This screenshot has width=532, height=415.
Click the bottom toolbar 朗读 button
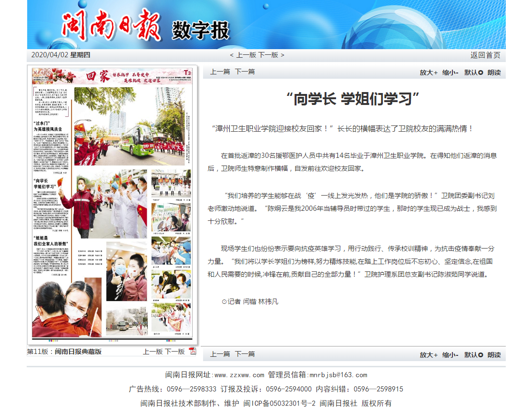click(494, 354)
